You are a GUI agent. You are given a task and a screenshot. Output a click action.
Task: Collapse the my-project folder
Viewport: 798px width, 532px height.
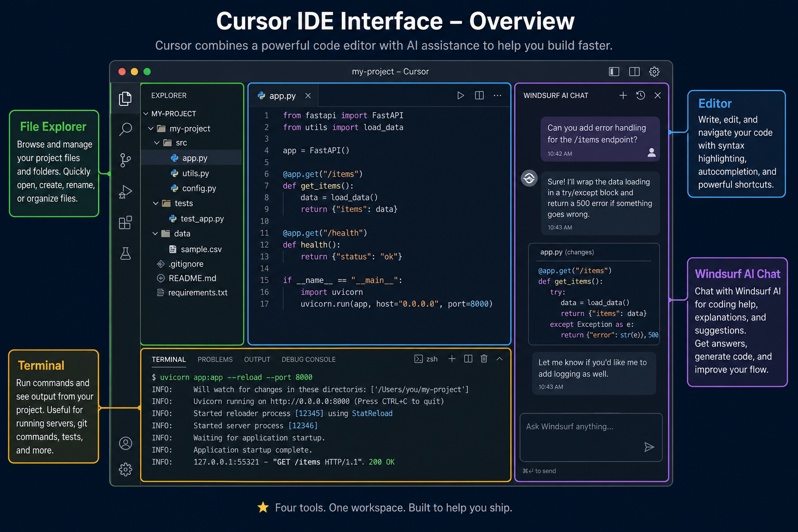coord(151,128)
